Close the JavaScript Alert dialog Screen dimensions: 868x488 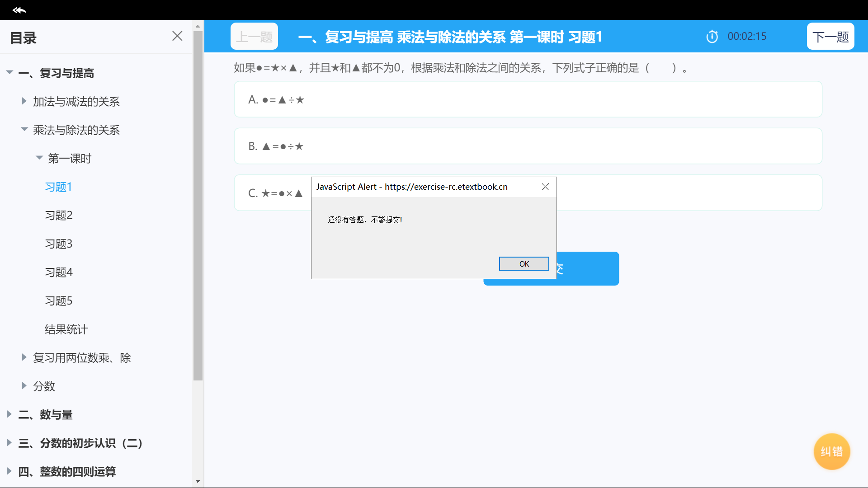[545, 187]
